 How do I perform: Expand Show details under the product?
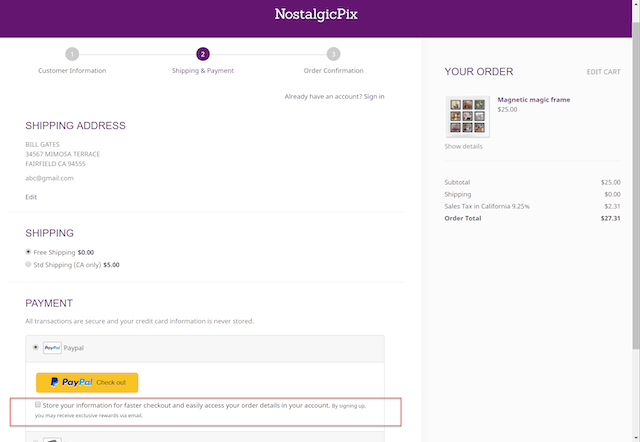point(463,146)
